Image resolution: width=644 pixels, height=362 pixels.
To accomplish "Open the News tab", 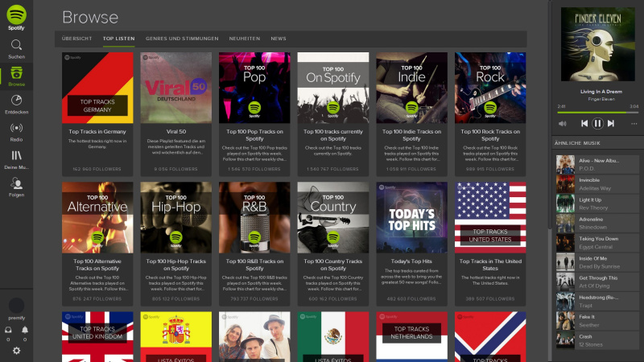I will 279,39.
